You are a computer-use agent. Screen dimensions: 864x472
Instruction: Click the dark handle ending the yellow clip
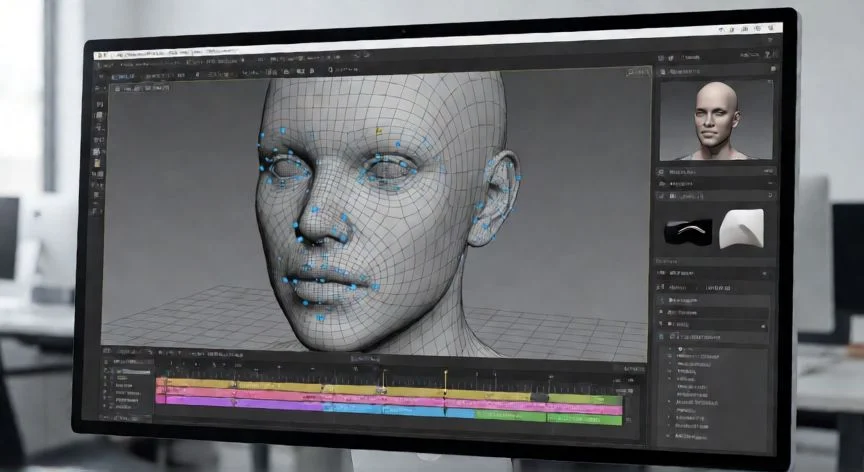point(539,397)
